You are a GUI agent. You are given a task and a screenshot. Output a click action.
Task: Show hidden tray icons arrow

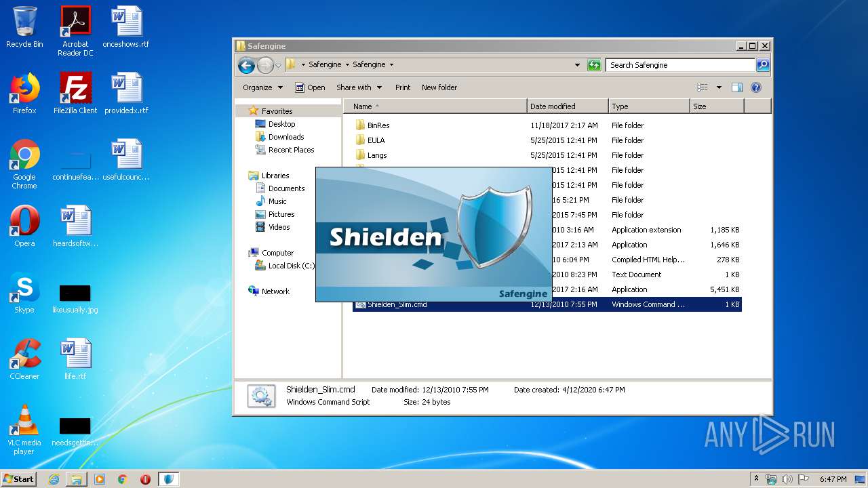pyautogui.click(x=757, y=479)
